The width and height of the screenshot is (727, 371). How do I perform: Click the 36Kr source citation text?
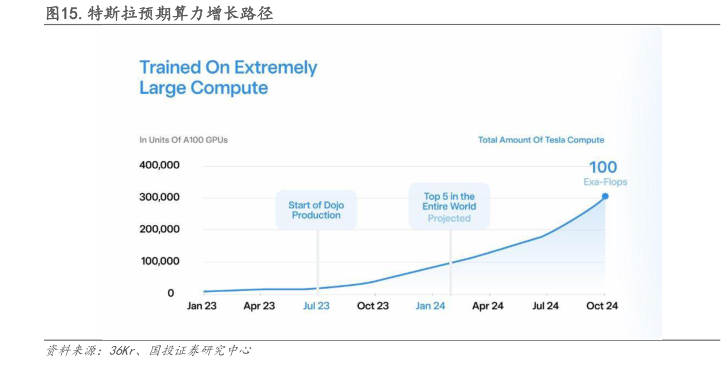[121, 351]
